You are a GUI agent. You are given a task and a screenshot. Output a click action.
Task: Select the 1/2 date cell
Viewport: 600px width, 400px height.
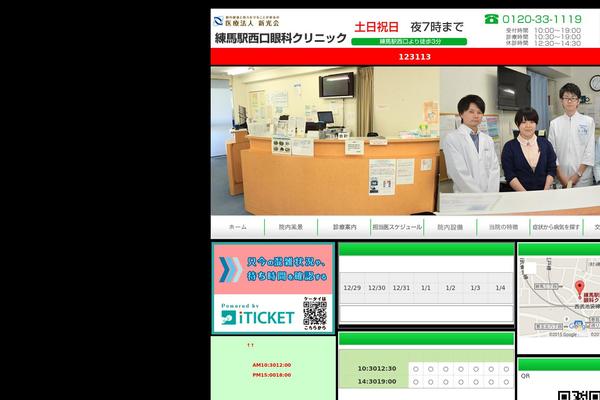coord(450,288)
